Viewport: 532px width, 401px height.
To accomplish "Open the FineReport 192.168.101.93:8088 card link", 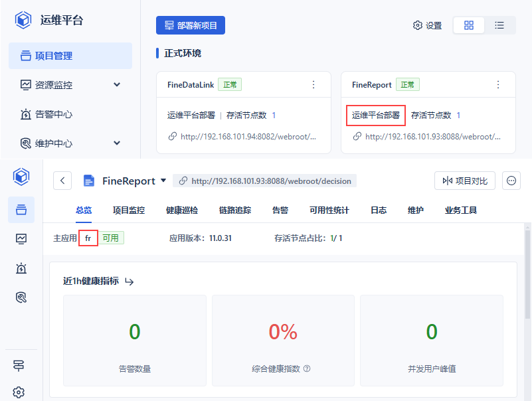I will click(433, 137).
